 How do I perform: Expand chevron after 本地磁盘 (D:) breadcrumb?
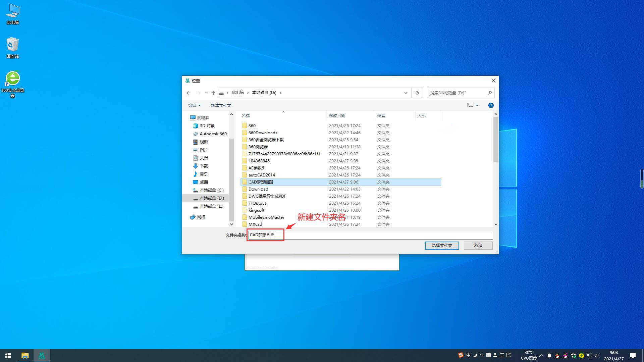[x=280, y=93]
